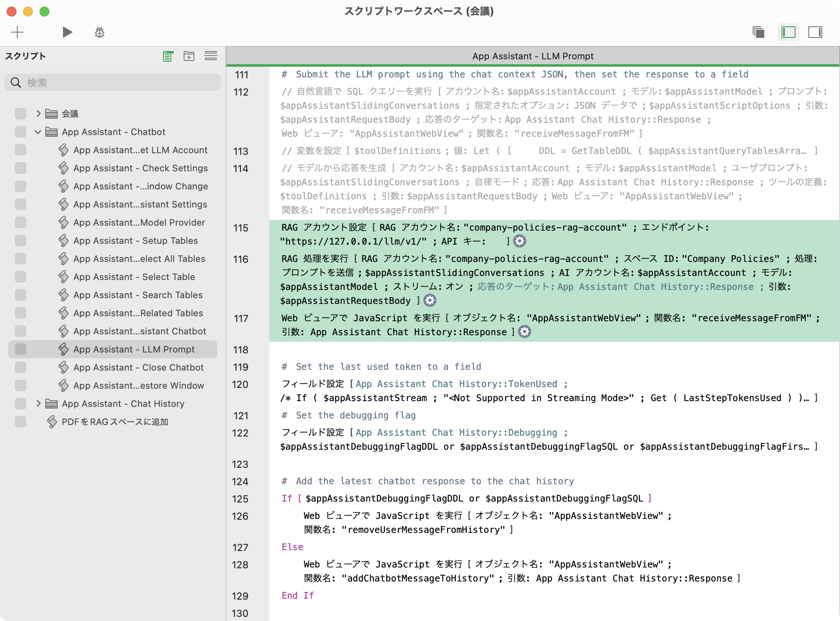Toggle checkbox for App Assistant - LLM Prompt
The width and height of the screenshot is (840, 621).
[x=21, y=349]
